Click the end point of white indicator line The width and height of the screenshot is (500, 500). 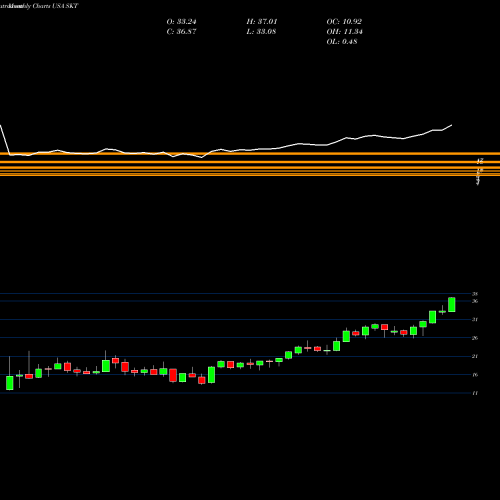click(452, 125)
